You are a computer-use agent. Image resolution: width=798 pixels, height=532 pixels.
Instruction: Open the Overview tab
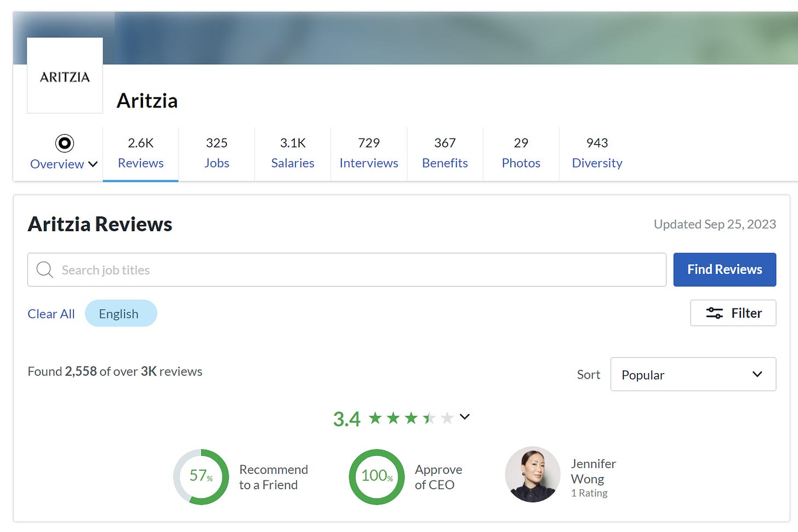[x=64, y=153]
